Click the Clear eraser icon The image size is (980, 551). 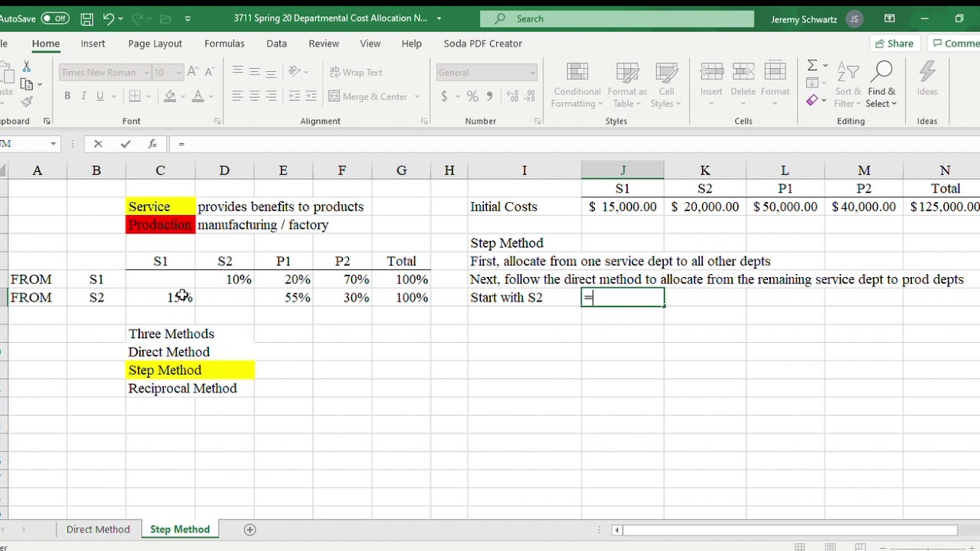[812, 101]
